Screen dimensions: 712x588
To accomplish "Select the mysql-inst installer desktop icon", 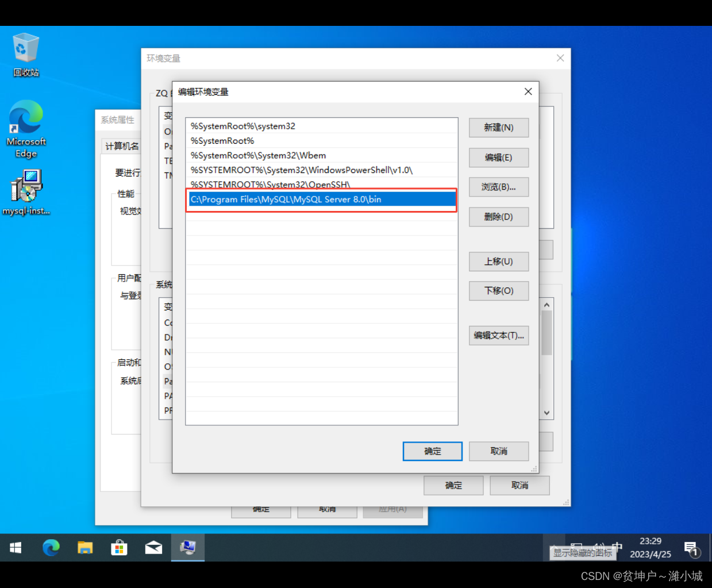I will (x=26, y=193).
